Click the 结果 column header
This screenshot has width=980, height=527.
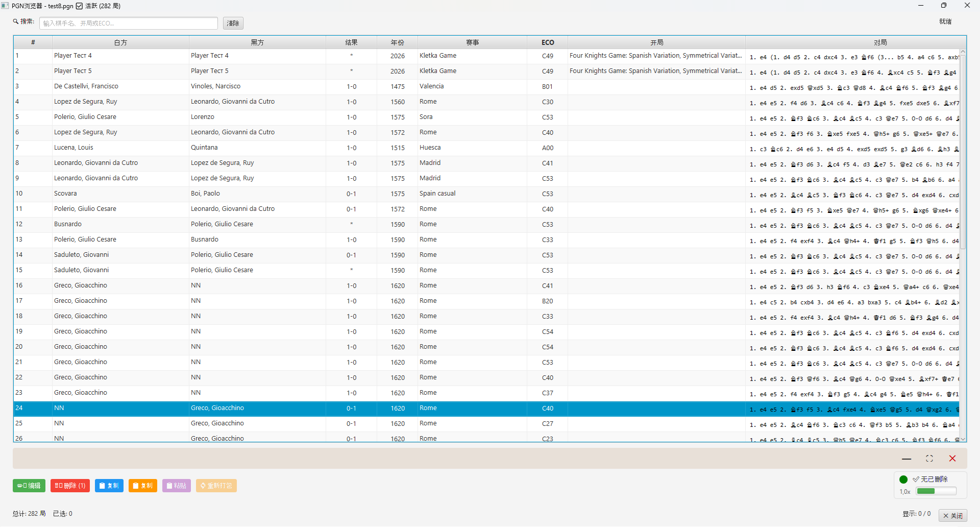click(352, 42)
